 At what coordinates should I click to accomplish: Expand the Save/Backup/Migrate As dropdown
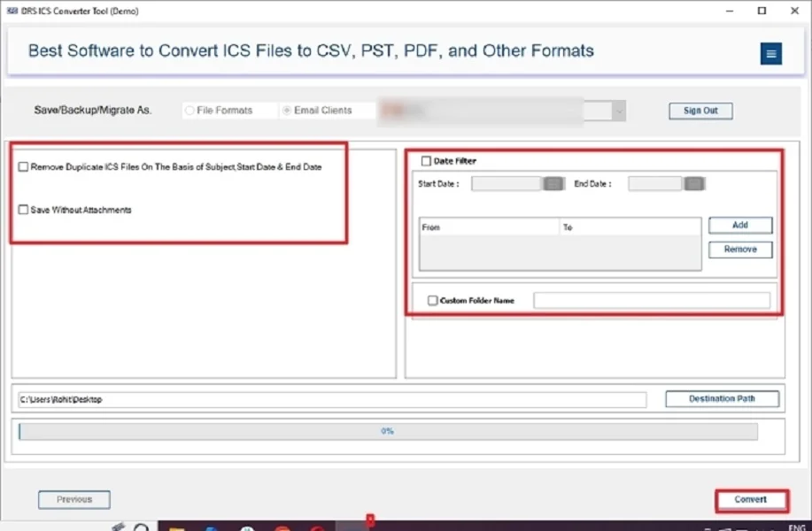pos(618,111)
